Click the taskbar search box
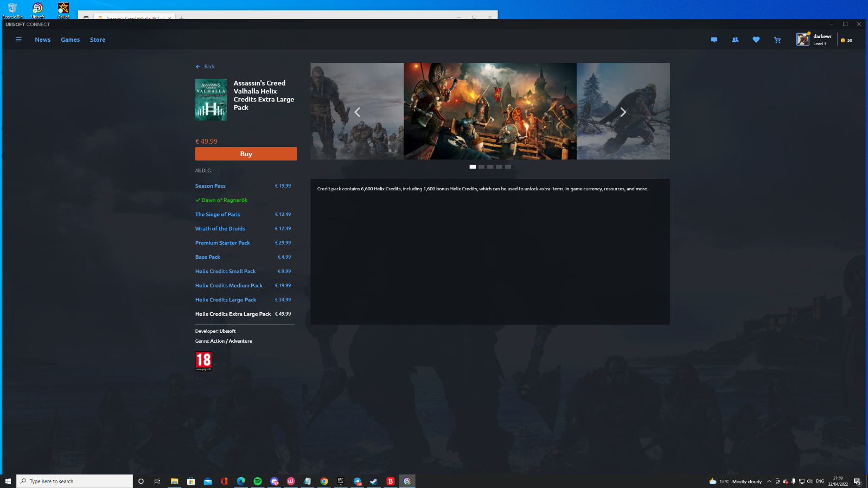The image size is (868, 488). pos(75,481)
